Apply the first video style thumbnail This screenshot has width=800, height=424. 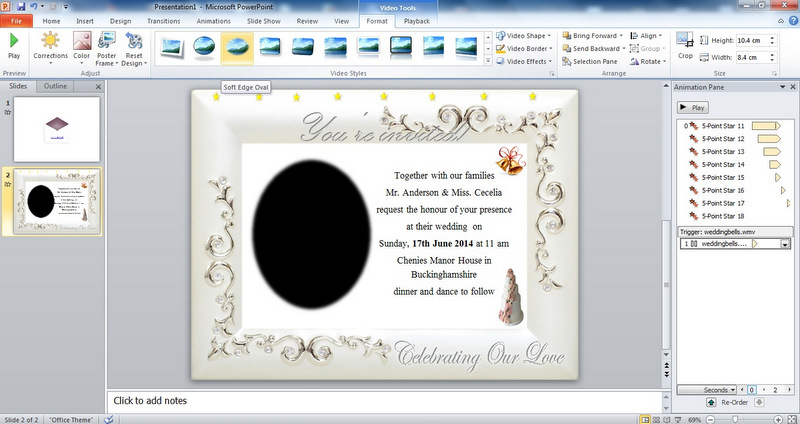tap(171, 47)
